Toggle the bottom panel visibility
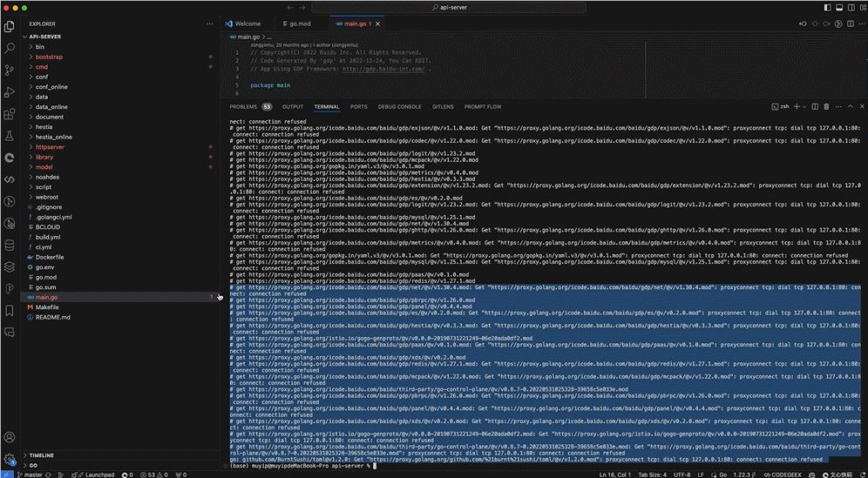This screenshot has width=868, height=478. 839,8
